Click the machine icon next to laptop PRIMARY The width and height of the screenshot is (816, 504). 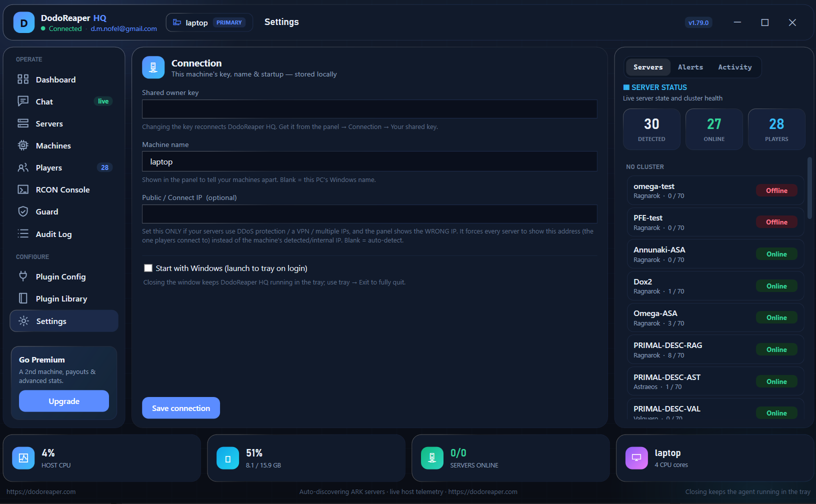(177, 22)
